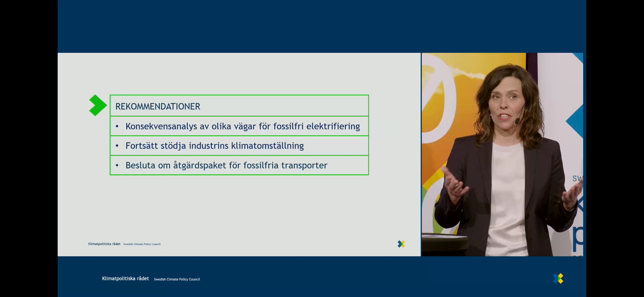Screen dimensions: 644x297
Task: Click Swedish Climate Policy Council in bottom banner
Action: pos(177,279)
